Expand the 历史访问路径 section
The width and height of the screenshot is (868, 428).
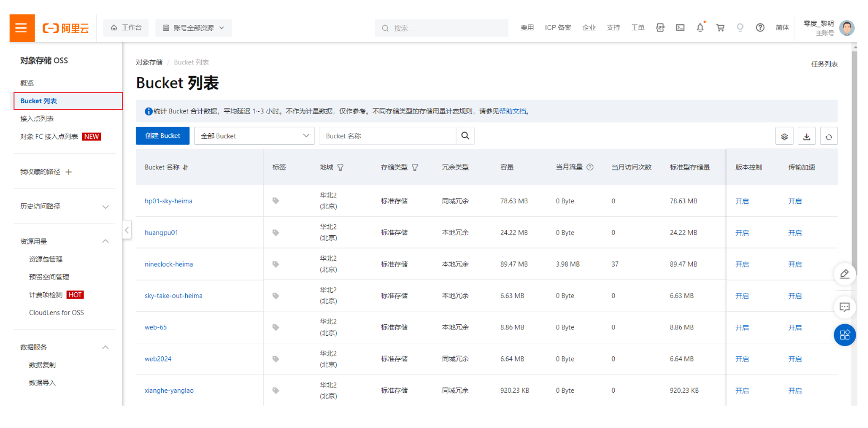tap(105, 207)
